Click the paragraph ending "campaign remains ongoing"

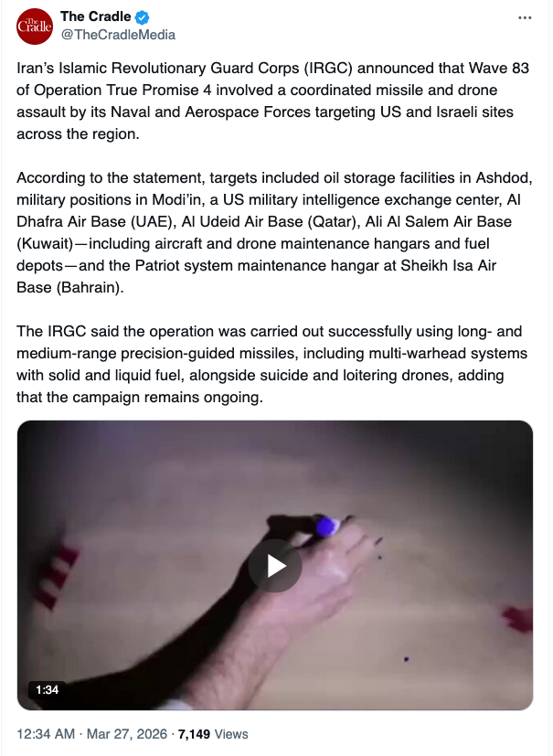tap(271, 365)
